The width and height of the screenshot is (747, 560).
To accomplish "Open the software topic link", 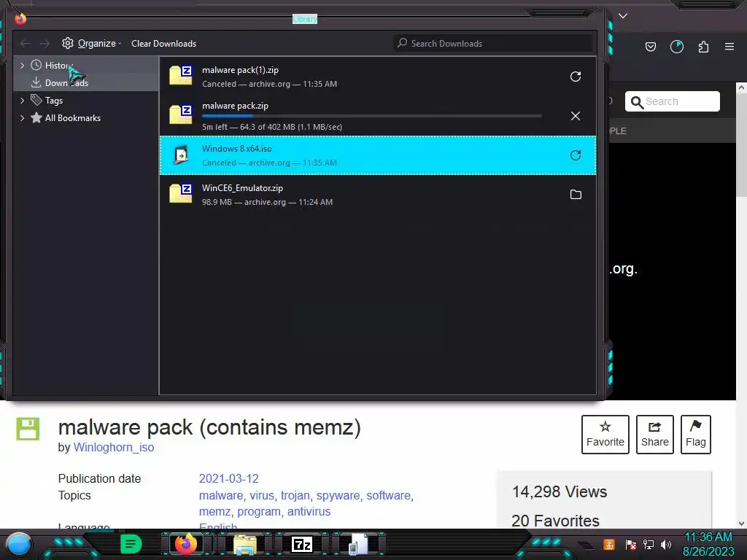I will [388, 495].
